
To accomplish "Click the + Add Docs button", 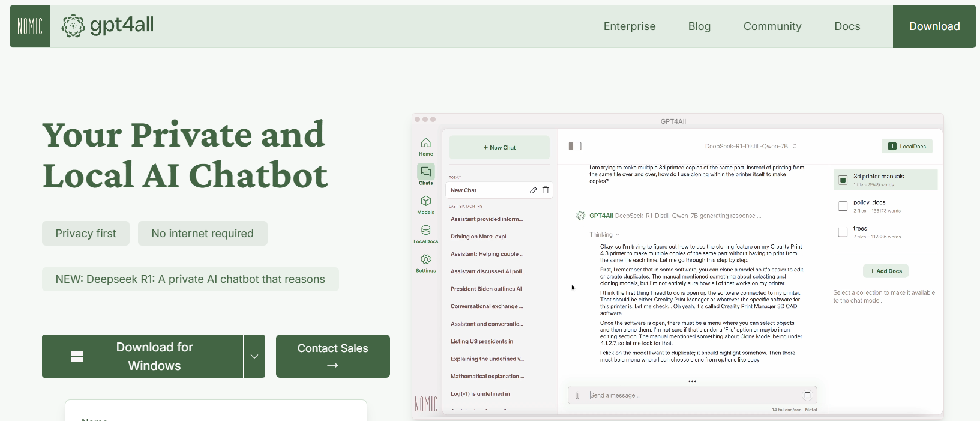I will point(886,271).
